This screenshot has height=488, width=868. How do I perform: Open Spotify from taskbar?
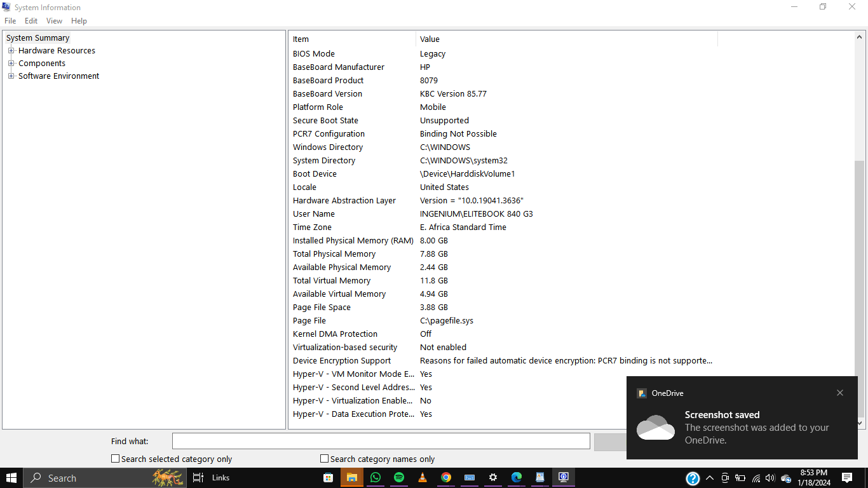click(x=399, y=478)
